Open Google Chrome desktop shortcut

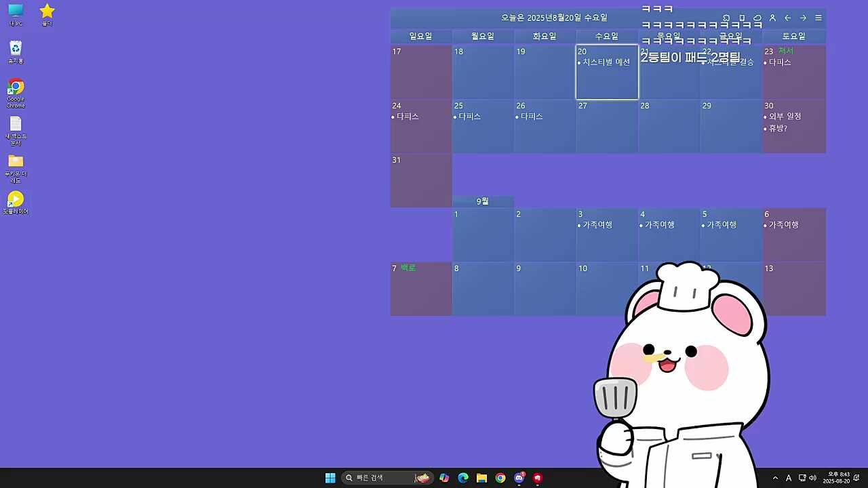16,92
